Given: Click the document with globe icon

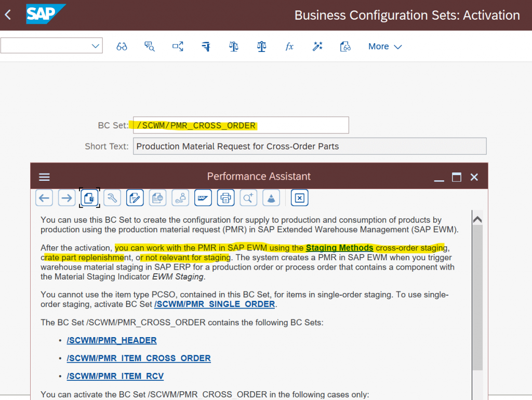Looking at the screenshot, I should [158, 198].
